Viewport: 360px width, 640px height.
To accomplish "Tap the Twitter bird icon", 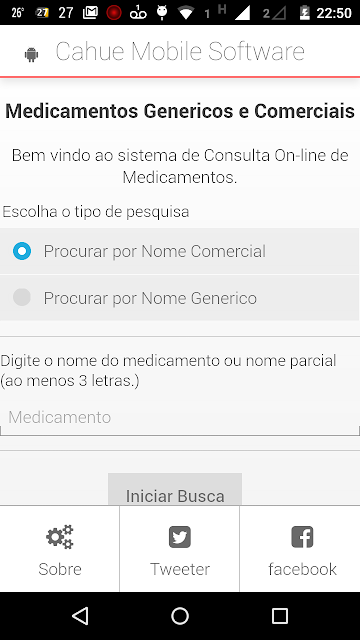I will 180,537.
